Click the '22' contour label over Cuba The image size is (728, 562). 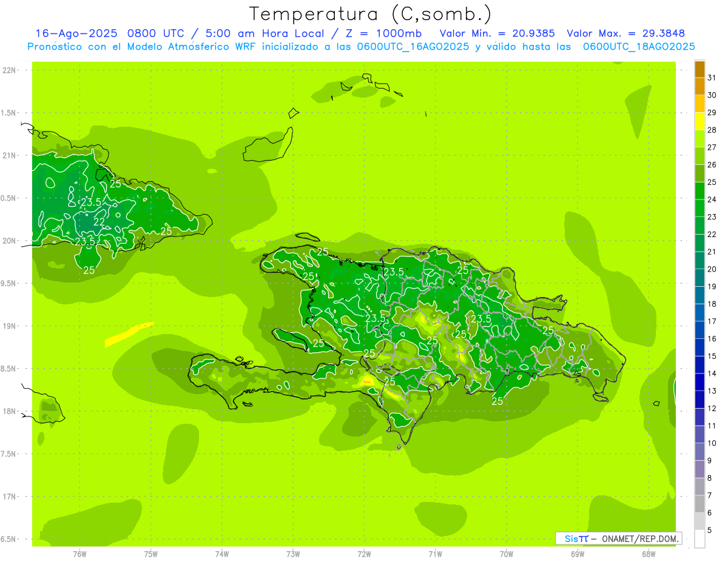click(99, 222)
